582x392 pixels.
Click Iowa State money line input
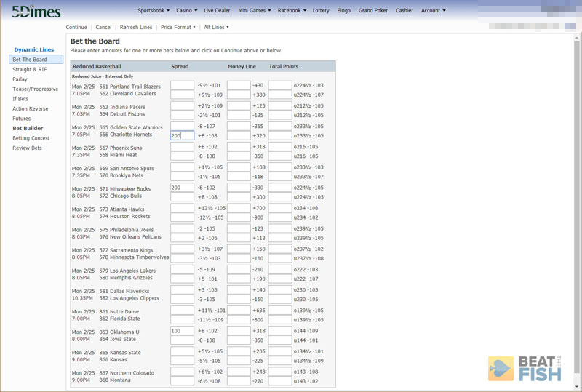click(239, 340)
